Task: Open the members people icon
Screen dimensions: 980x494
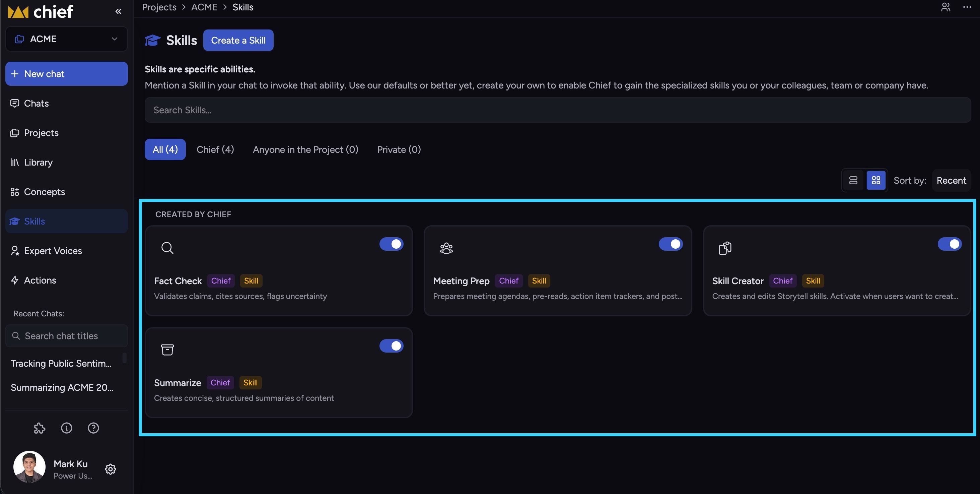Action: pos(946,7)
